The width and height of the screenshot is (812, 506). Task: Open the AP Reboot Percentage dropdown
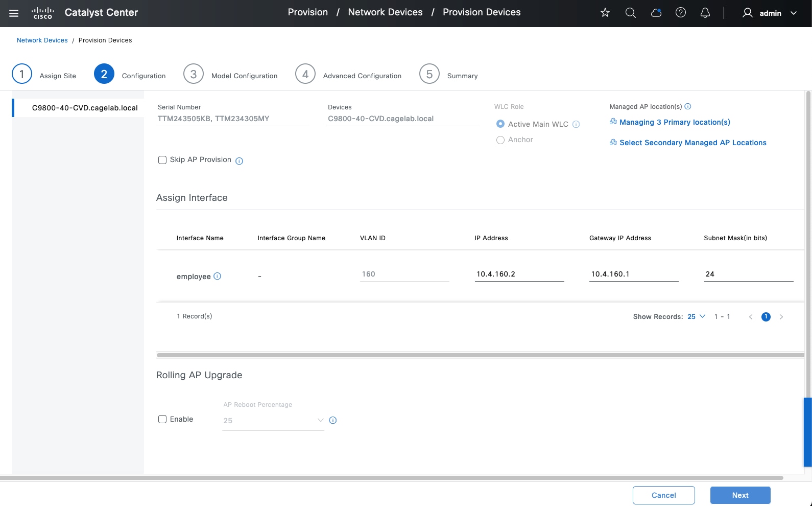(x=273, y=420)
